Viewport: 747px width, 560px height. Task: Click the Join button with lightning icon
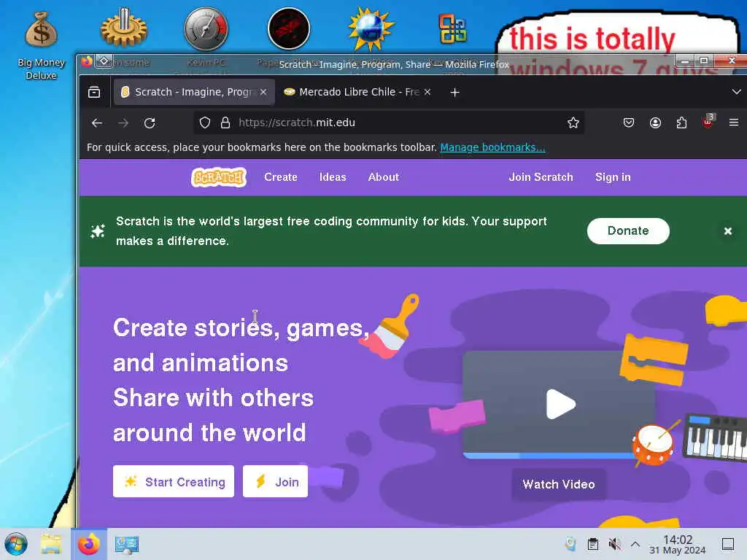tap(275, 481)
